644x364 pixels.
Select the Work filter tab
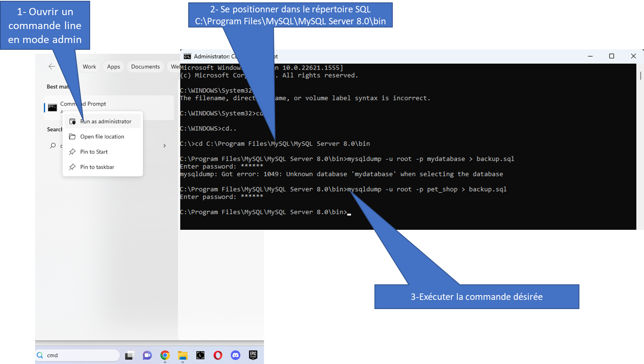89,67
